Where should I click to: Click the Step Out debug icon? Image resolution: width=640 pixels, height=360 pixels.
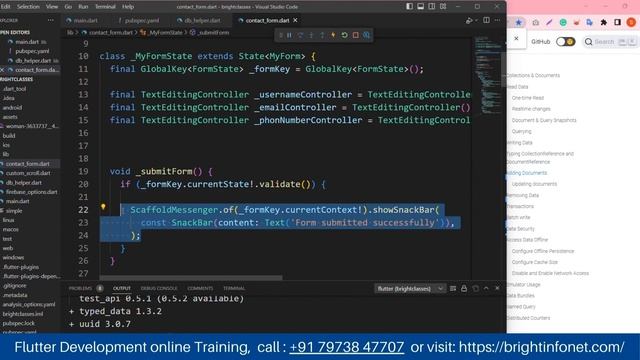tap(322, 35)
